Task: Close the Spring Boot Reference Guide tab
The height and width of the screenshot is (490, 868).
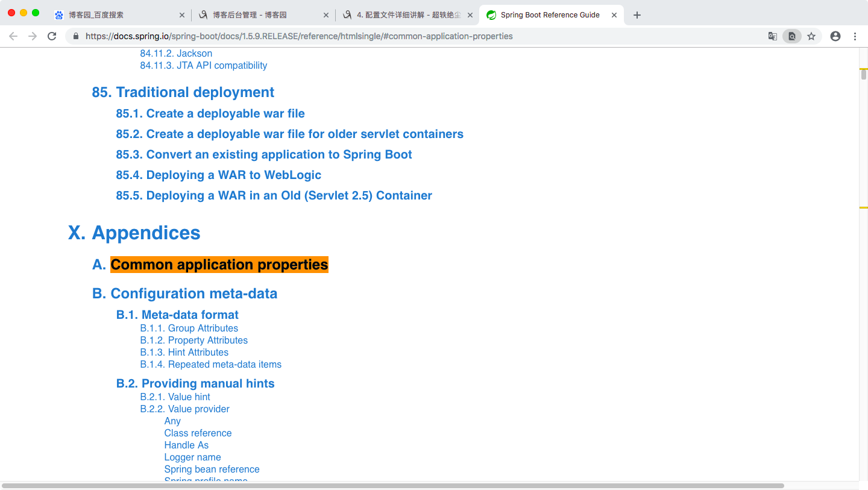Action: (614, 15)
